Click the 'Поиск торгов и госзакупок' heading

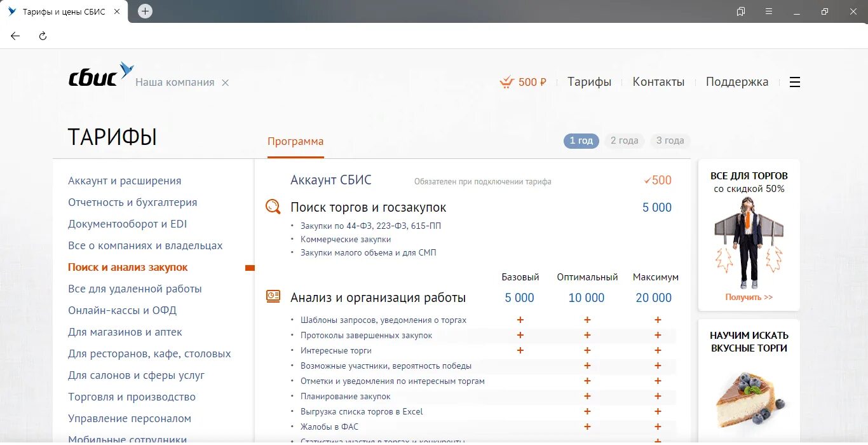coord(369,207)
